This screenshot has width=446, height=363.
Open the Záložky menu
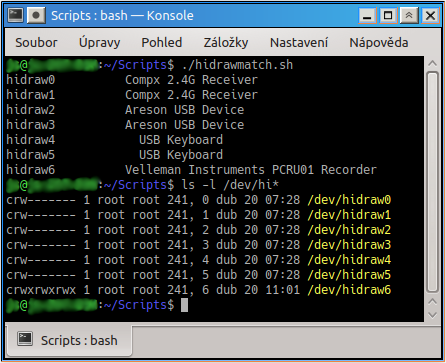(x=226, y=43)
